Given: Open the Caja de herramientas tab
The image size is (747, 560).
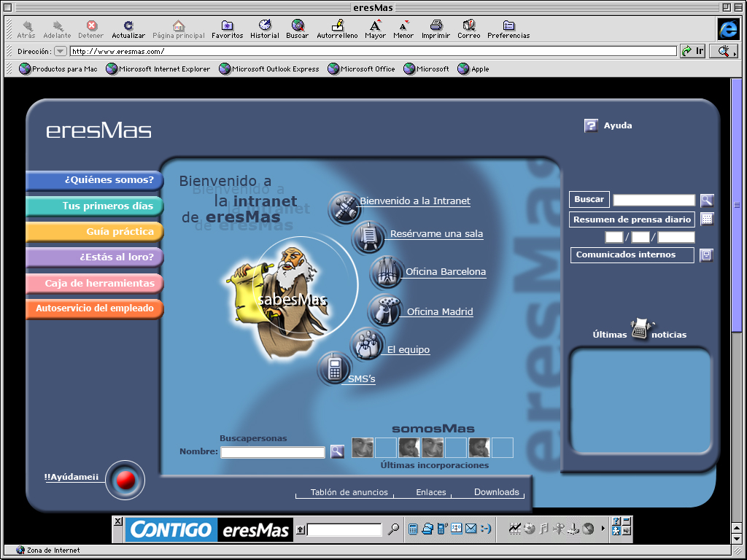Looking at the screenshot, I should point(95,283).
